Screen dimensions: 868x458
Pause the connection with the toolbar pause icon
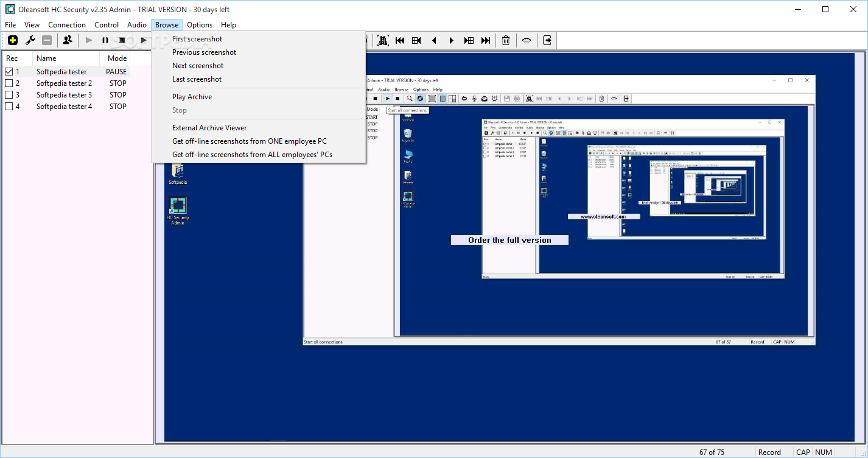(105, 40)
